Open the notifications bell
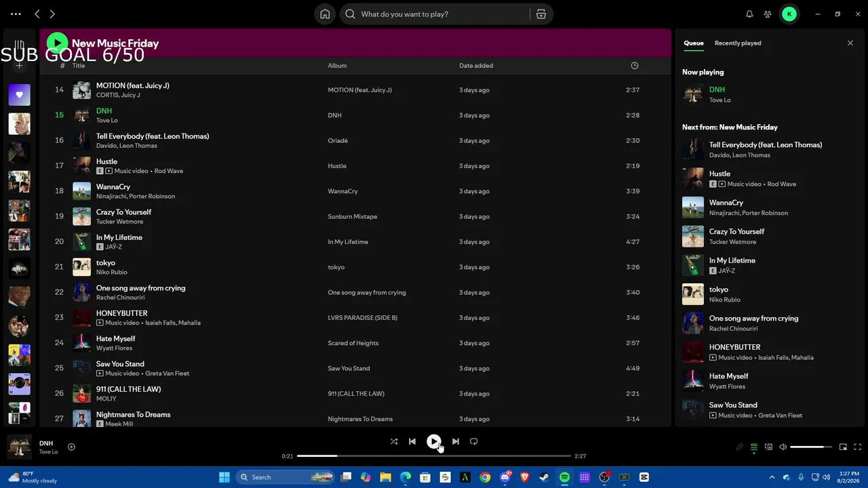 click(x=749, y=14)
